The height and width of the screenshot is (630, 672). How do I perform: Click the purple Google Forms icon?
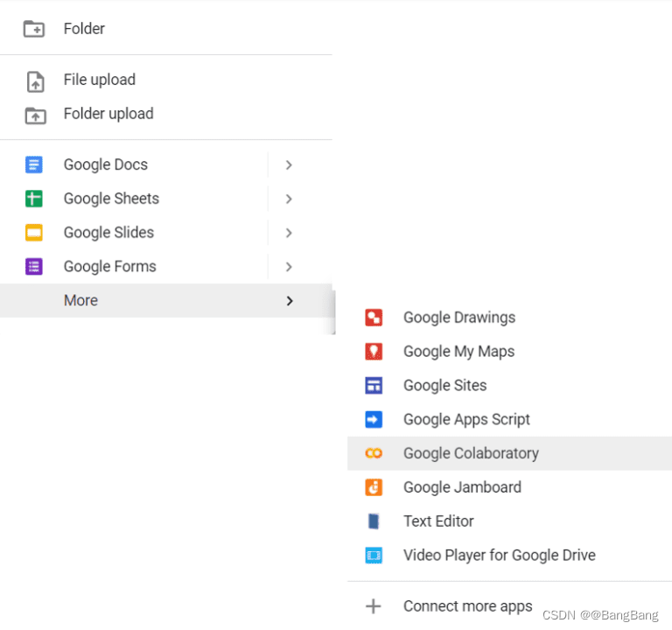[34, 266]
